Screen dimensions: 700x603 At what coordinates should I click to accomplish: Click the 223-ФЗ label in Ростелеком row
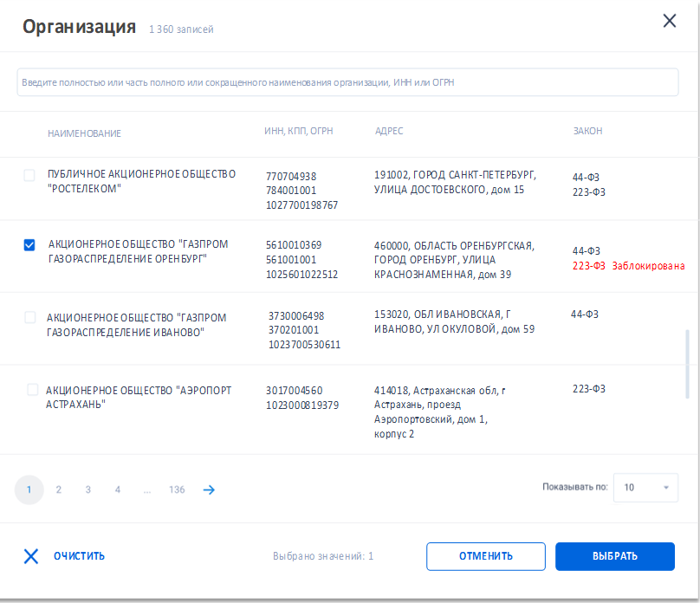point(589,192)
